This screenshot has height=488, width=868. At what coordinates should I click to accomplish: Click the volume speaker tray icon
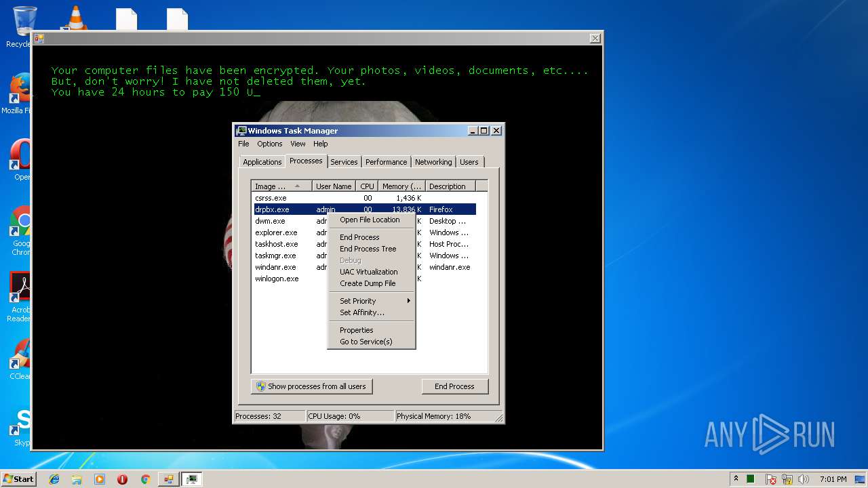pyautogui.click(x=804, y=479)
